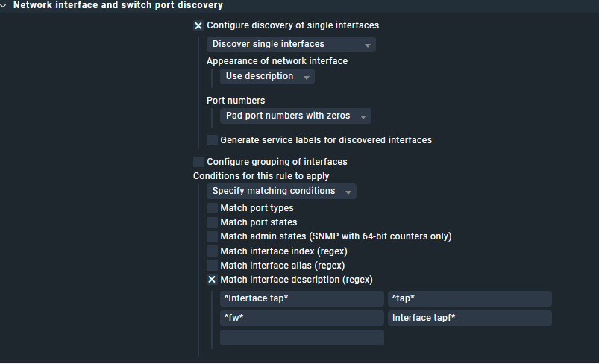Enable Generate service labels for discovered interfaces
599x364 pixels.
click(213, 140)
